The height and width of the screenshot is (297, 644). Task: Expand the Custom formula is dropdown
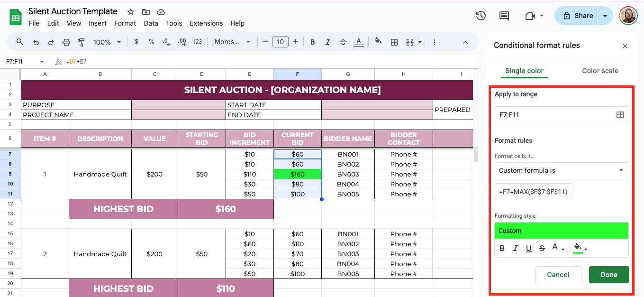coord(562,171)
